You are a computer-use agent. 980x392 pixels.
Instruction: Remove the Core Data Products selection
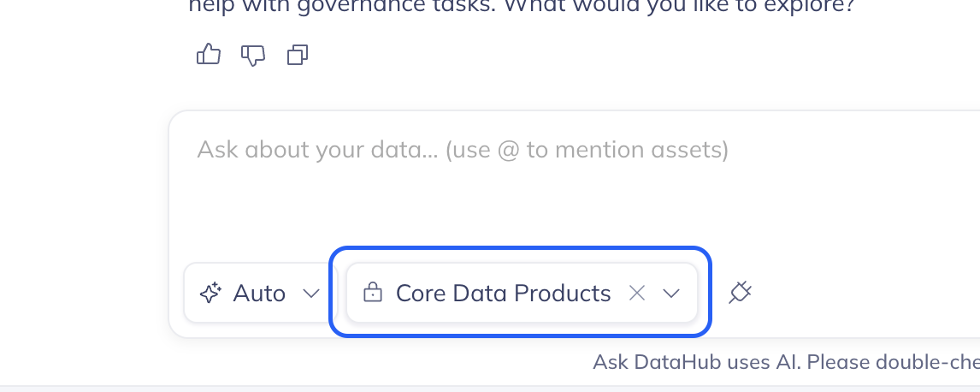click(636, 294)
